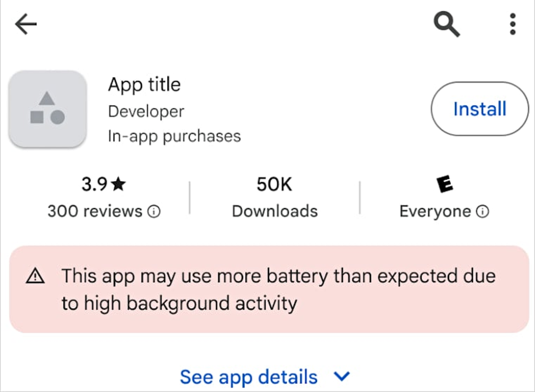Open the Everyone rating info icon
Viewport: 535px width, 392px height.
(x=482, y=211)
